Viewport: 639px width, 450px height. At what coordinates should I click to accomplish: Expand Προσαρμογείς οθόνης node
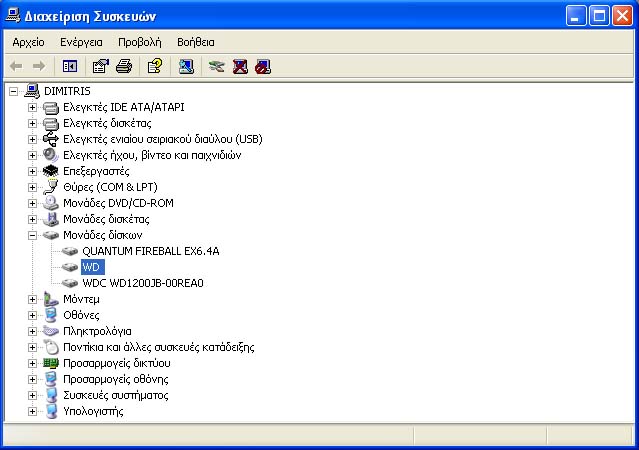32,379
